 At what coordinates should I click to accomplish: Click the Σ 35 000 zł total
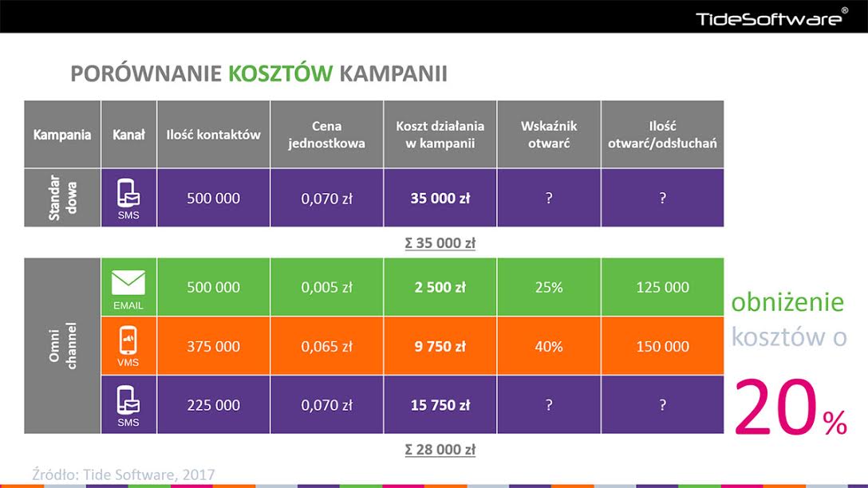coord(440,242)
